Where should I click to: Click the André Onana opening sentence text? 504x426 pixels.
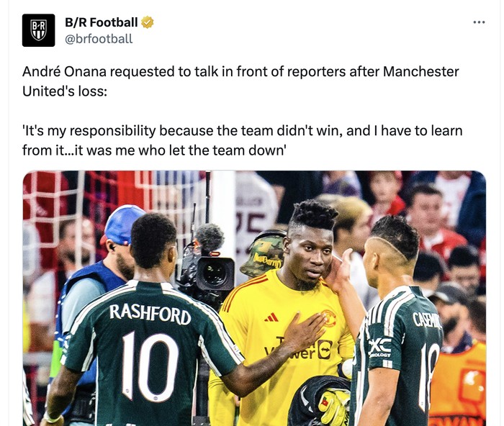[240, 81]
